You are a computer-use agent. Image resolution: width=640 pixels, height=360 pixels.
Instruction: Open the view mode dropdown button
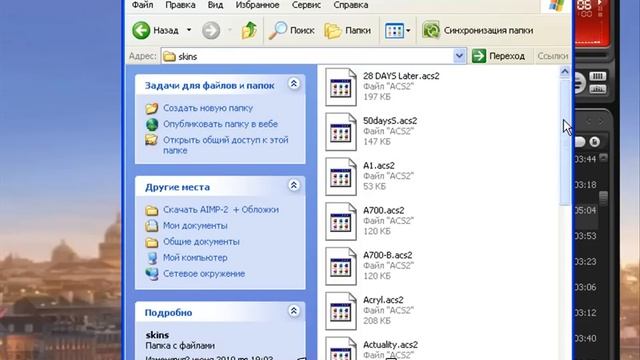(398, 30)
